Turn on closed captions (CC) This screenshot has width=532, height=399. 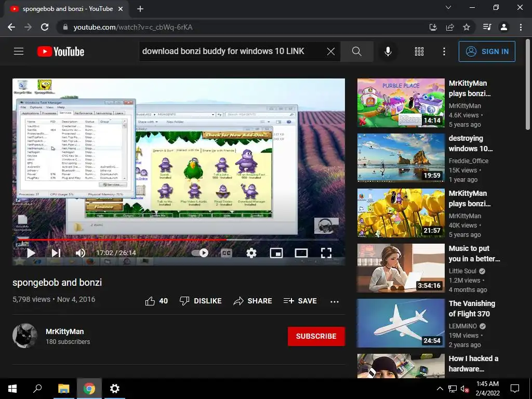(x=227, y=253)
